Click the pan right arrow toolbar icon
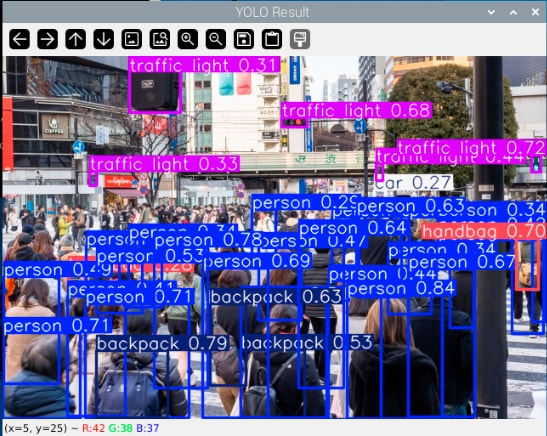547x436 pixels. (x=47, y=39)
